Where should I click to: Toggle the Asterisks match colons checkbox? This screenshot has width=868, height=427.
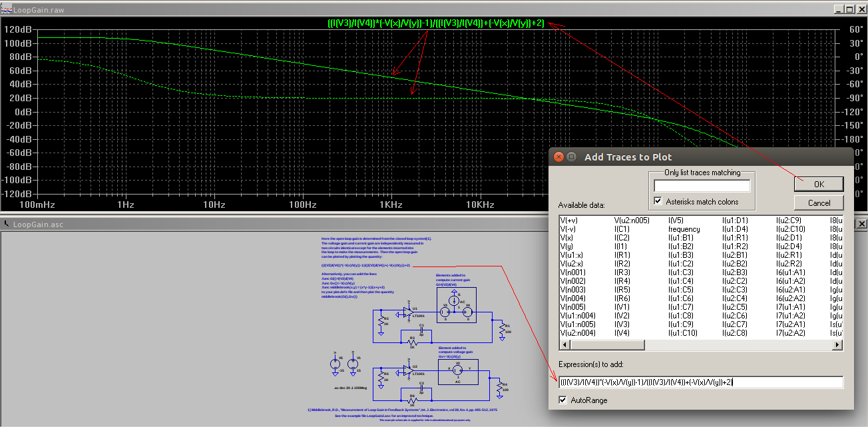658,201
